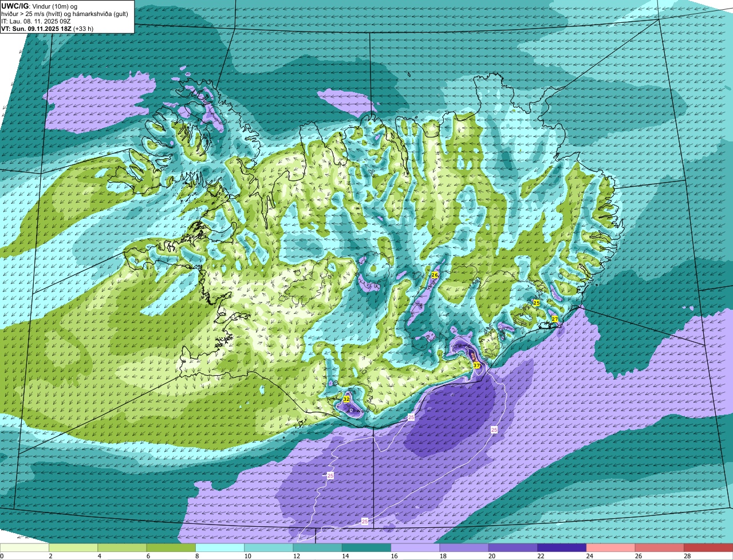Click the 24–26 m/s light pink legend swatch
Screen dimensions: 733x560
611,547
